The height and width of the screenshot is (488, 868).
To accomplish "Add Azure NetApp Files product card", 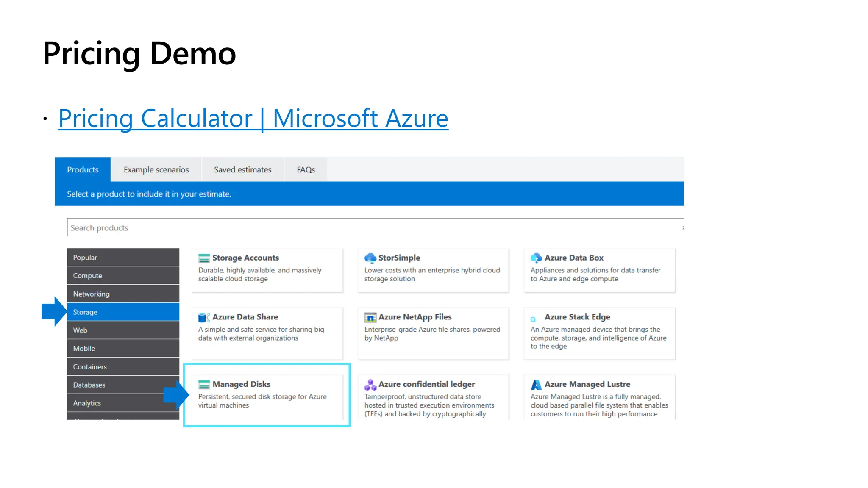I will coord(433,333).
